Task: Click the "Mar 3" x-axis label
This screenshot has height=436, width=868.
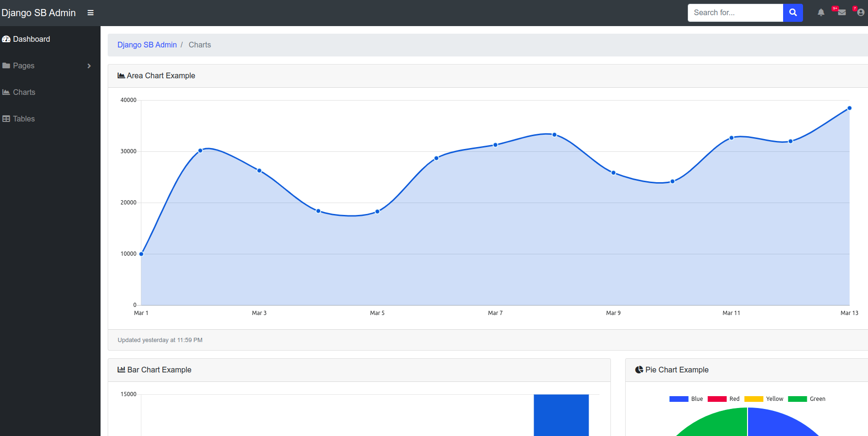Action: tap(259, 313)
